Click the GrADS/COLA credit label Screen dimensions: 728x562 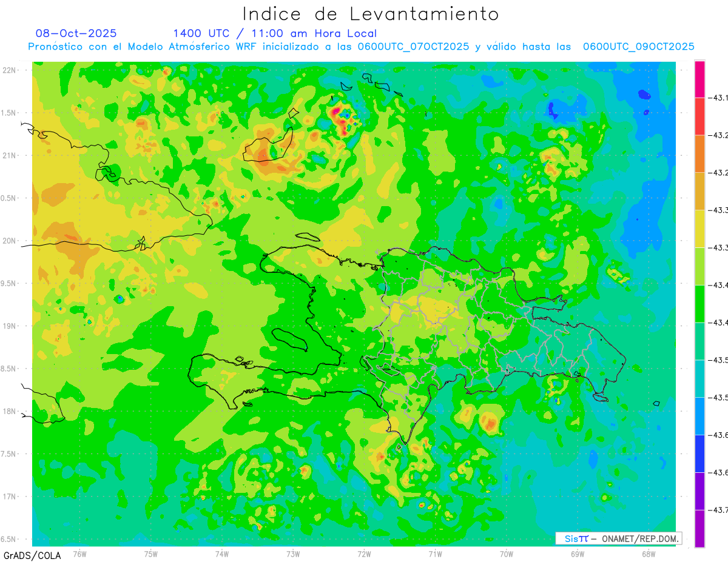tap(32, 555)
